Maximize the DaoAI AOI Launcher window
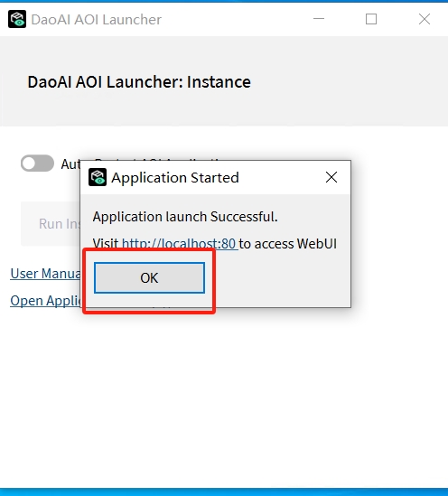The image size is (448, 496). tap(371, 19)
